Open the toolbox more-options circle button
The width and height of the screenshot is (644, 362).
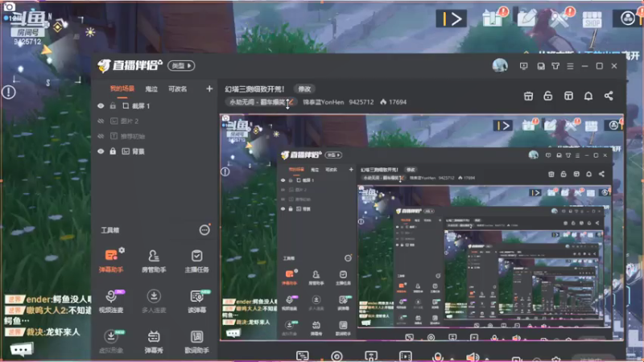(x=204, y=230)
